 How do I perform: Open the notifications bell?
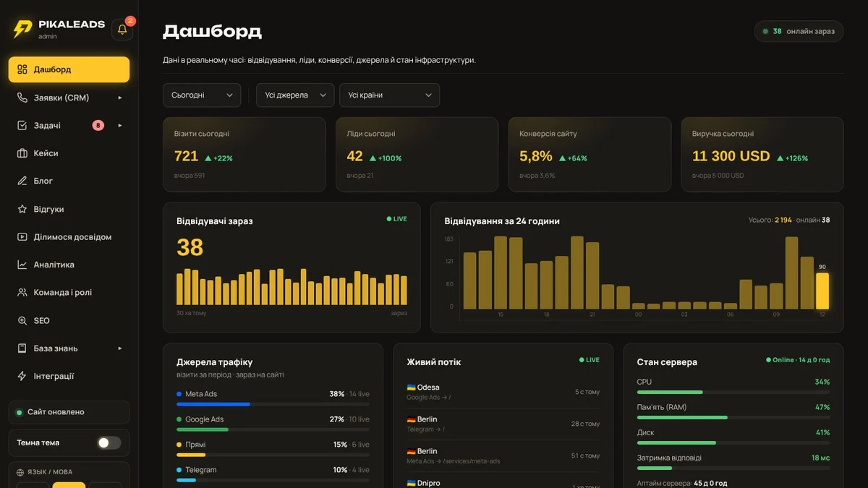[x=122, y=29]
